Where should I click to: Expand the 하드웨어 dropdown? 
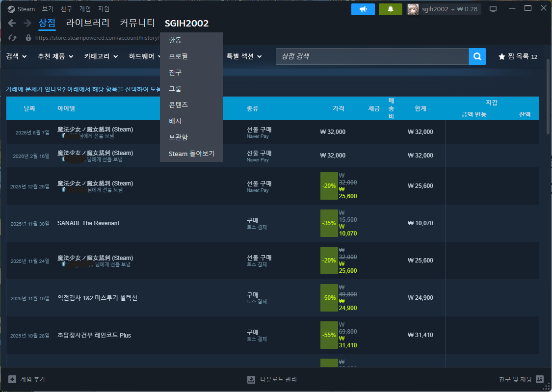[145, 56]
